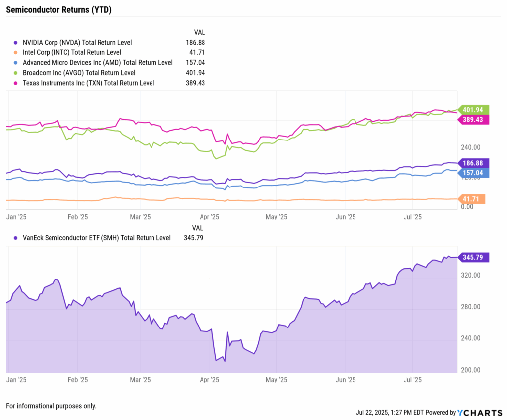The image size is (507, 420).
Task: Select Advanced Micro Devices Inc (AMD) label
Action: pos(98,63)
